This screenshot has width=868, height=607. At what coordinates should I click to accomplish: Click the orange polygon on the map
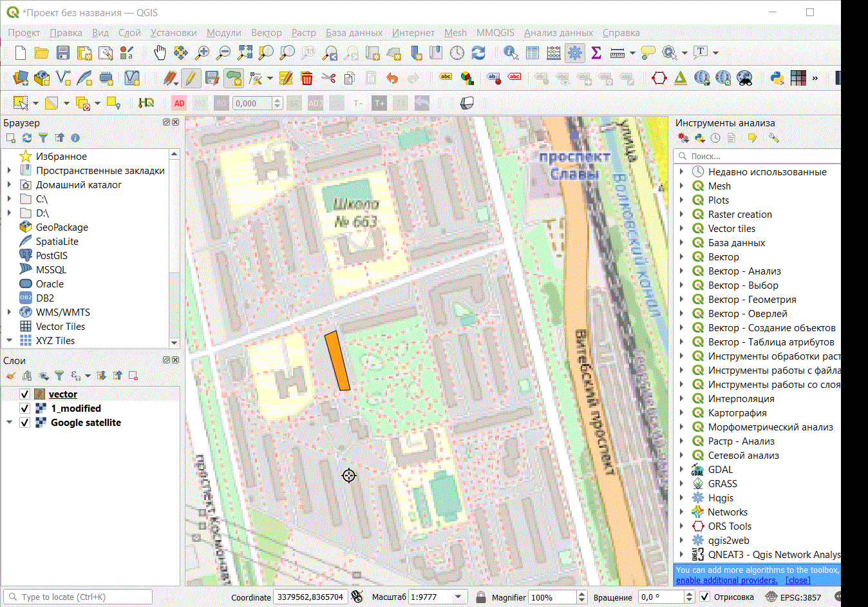[x=337, y=361]
